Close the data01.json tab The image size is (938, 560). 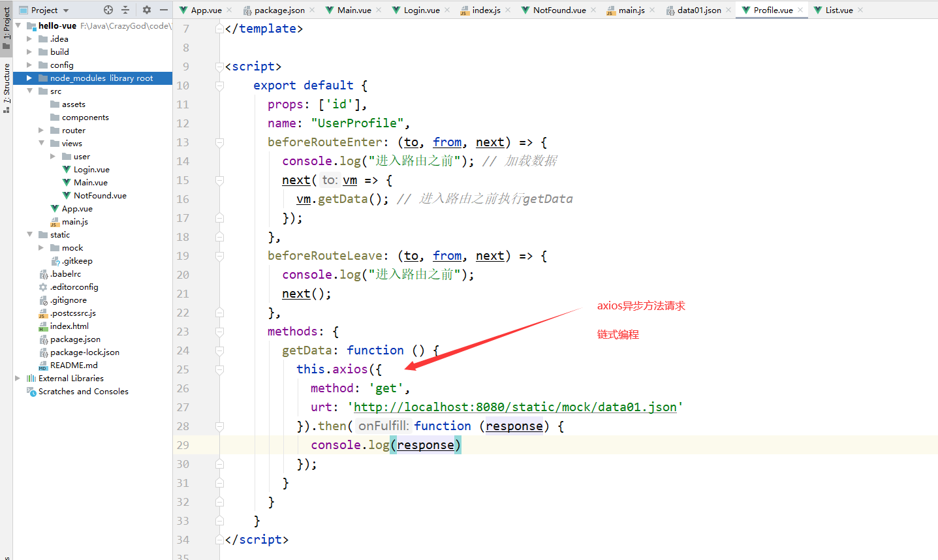click(x=728, y=10)
